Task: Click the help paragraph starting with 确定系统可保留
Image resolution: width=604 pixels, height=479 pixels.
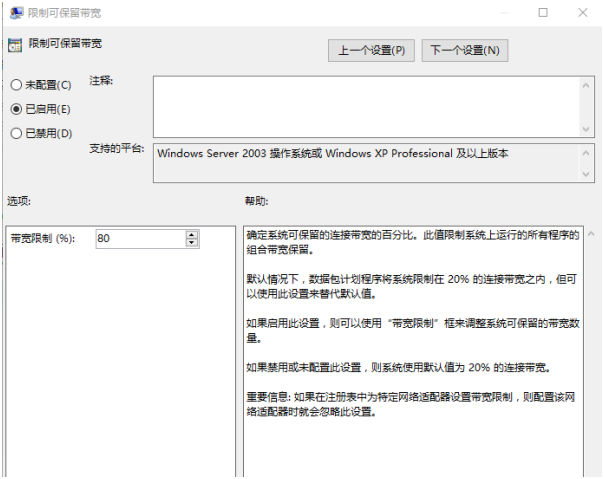Action: [x=413, y=242]
